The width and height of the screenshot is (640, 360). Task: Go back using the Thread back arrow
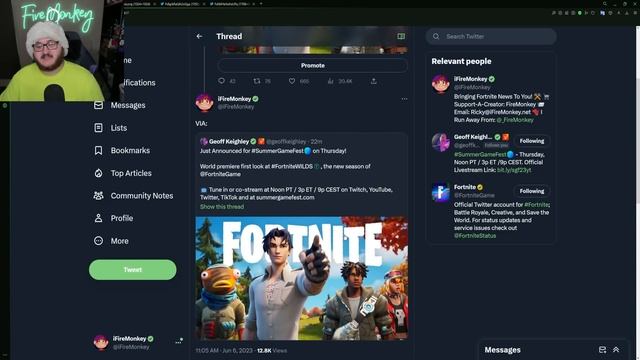point(199,36)
